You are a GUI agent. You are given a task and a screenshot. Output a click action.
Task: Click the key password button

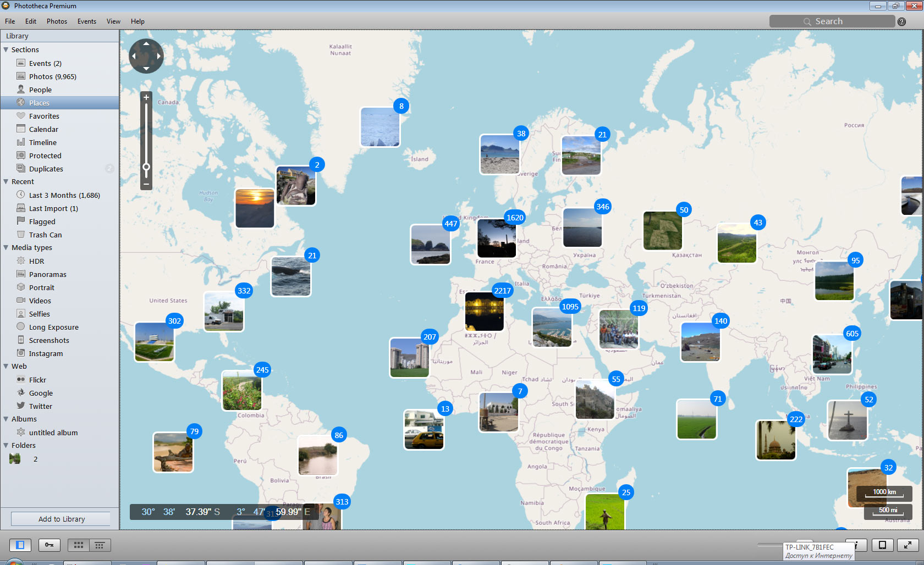pyautogui.click(x=50, y=545)
